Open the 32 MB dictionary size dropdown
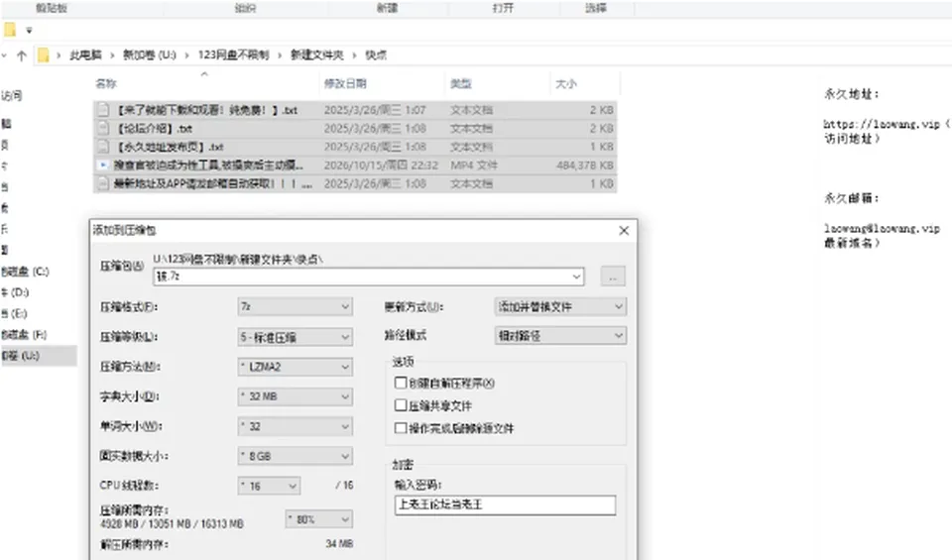952x560 pixels. (296, 396)
